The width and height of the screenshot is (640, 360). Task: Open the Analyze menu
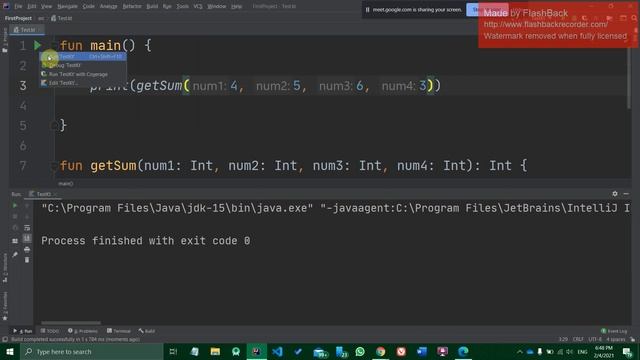[x=109, y=6]
